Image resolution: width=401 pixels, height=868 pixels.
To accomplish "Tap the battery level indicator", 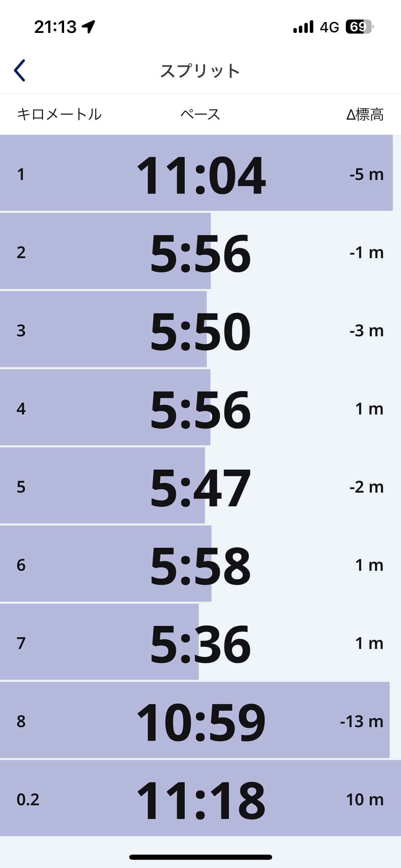I will (359, 27).
